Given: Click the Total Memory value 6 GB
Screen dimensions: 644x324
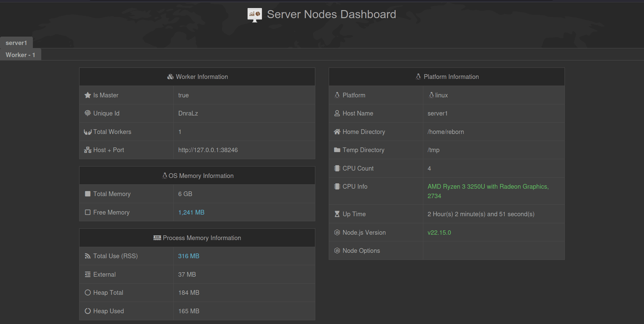Looking at the screenshot, I should pos(185,194).
